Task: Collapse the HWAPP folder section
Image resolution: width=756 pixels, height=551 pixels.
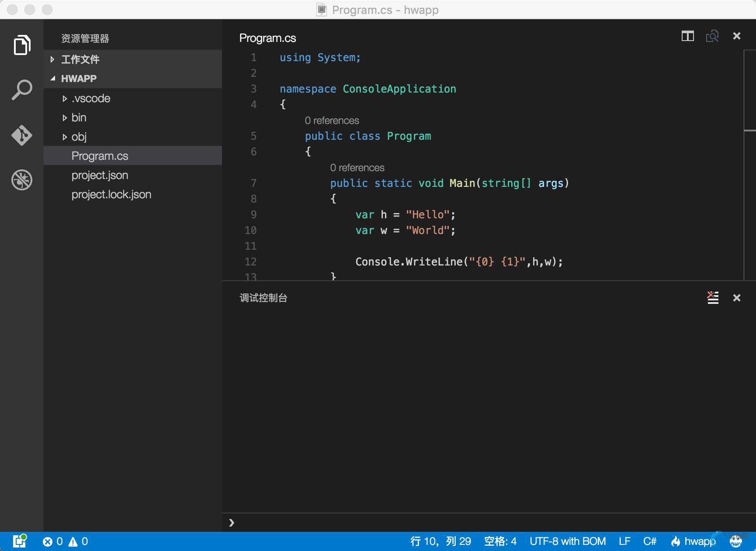Action: coord(79,79)
